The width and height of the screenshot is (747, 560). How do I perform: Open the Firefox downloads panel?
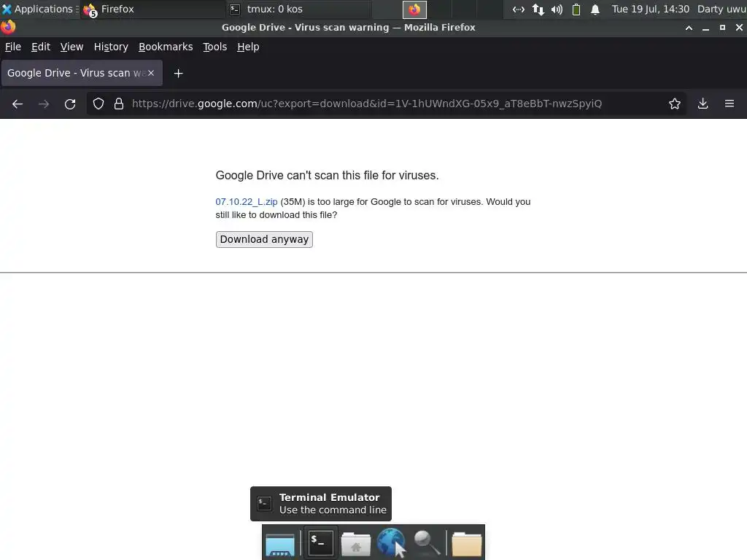703,104
